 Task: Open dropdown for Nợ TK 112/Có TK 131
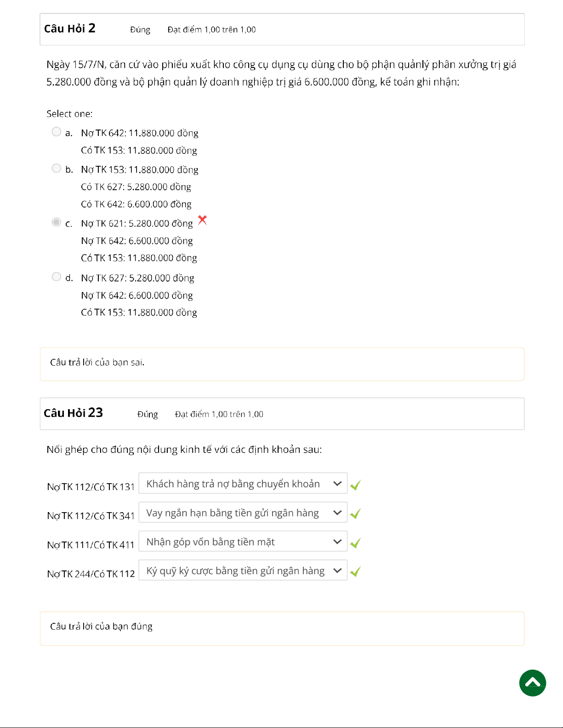(243, 484)
